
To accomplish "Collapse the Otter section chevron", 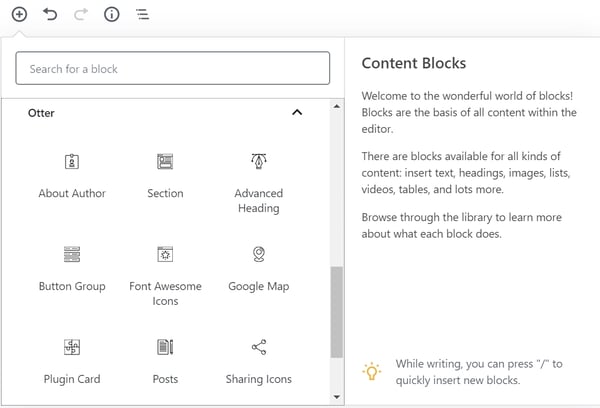I will point(297,113).
